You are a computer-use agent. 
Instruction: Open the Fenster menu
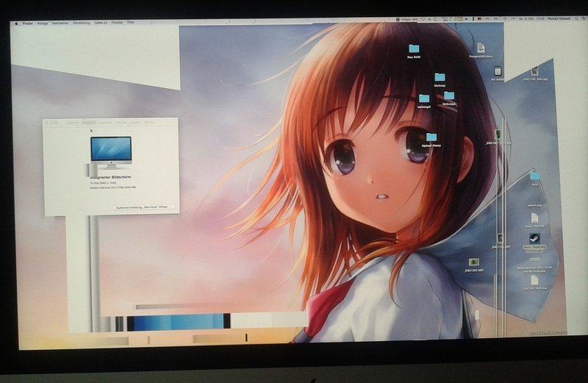pyautogui.click(x=118, y=23)
